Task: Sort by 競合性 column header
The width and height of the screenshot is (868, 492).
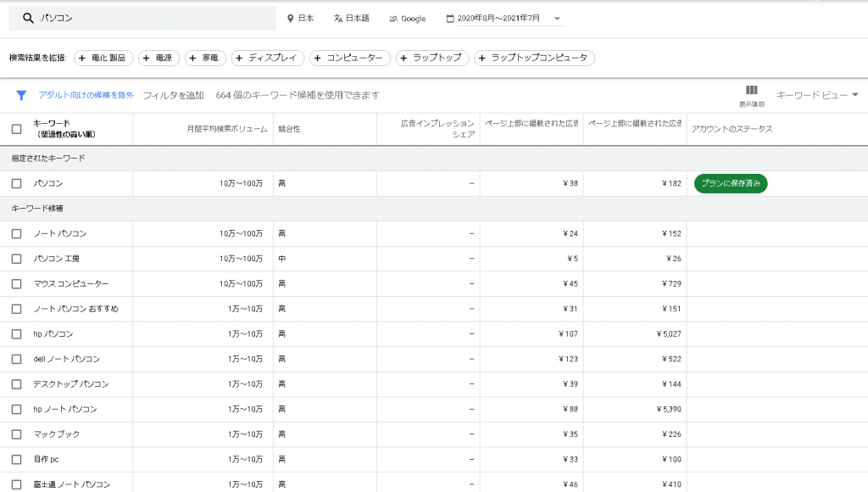Action: point(289,129)
